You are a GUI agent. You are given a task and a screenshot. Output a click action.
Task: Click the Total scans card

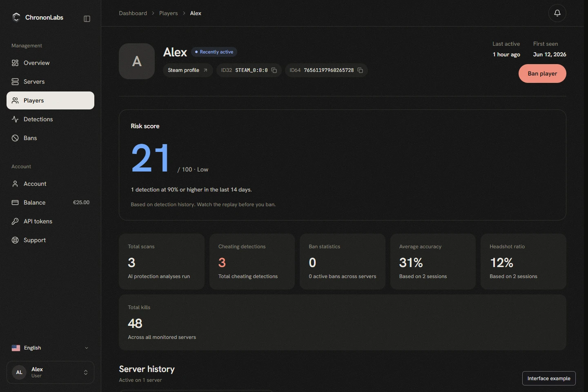[x=162, y=262]
